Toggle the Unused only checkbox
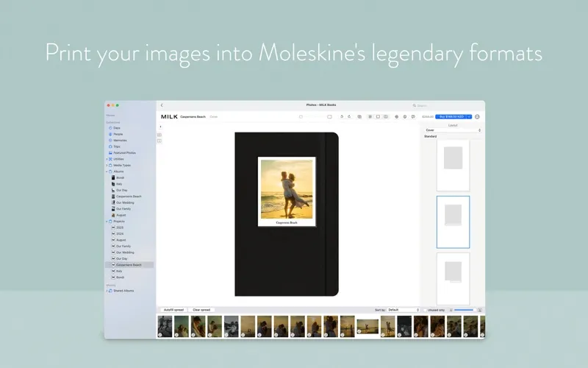 click(426, 310)
